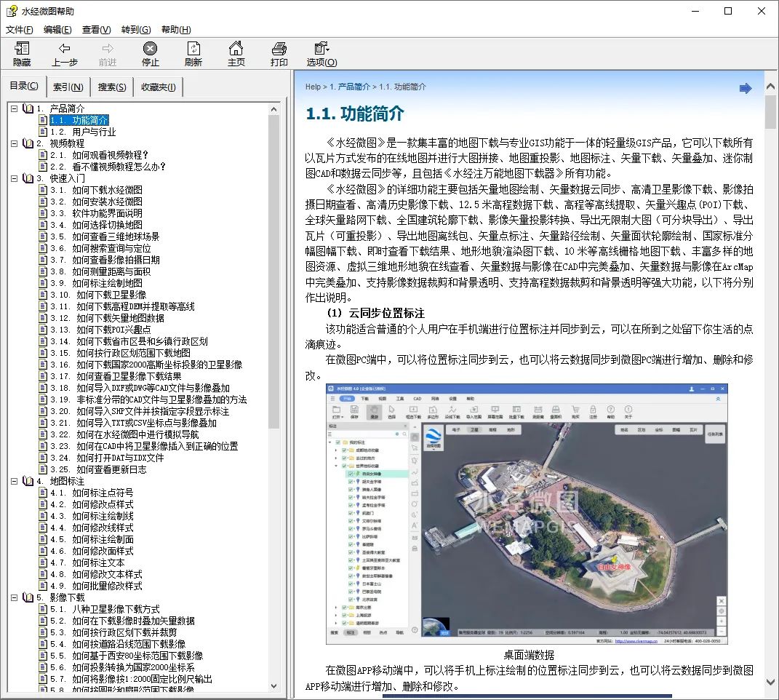Refresh the page with the 刷新 icon
This screenshot has width=779, height=700.
193,49
